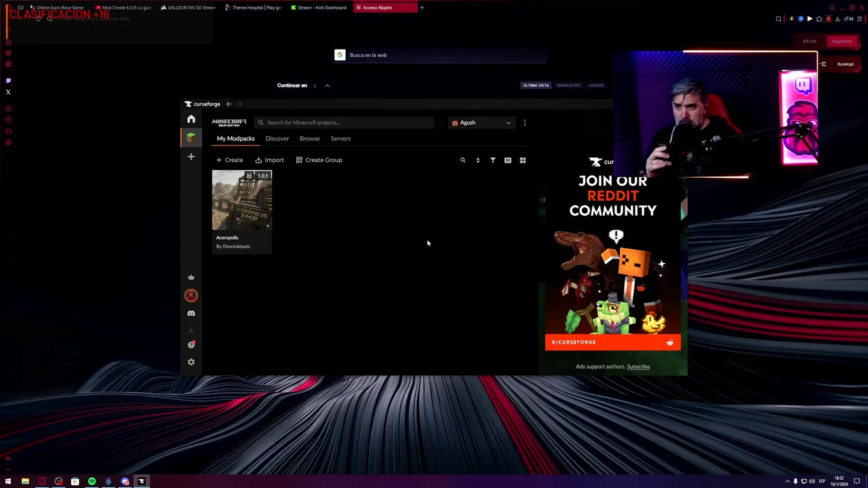Click the Busca en la web search box

click(440, 55)
